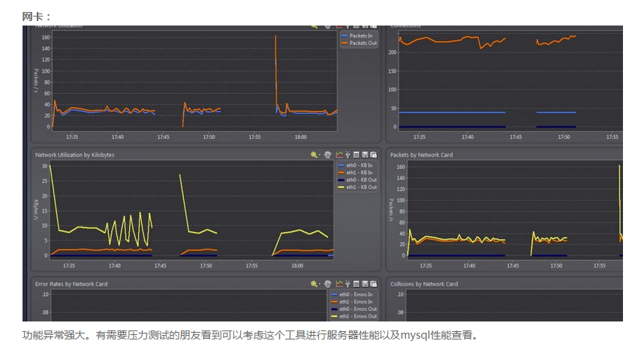Click save disk icon in Kilobytes panel

(x=365, y=155)
